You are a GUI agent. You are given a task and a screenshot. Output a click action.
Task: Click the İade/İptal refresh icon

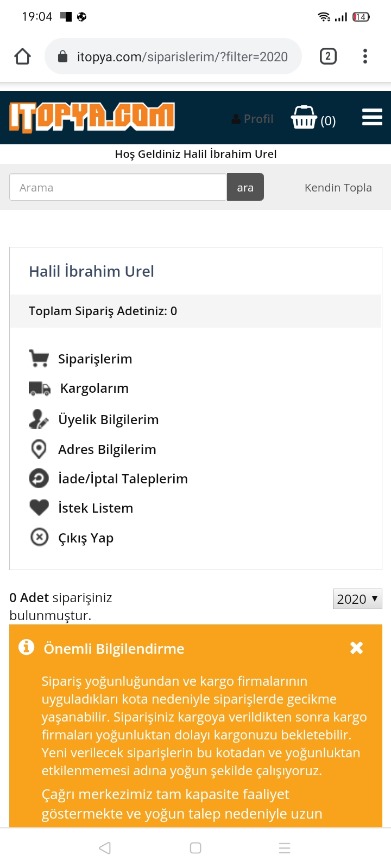39,478
